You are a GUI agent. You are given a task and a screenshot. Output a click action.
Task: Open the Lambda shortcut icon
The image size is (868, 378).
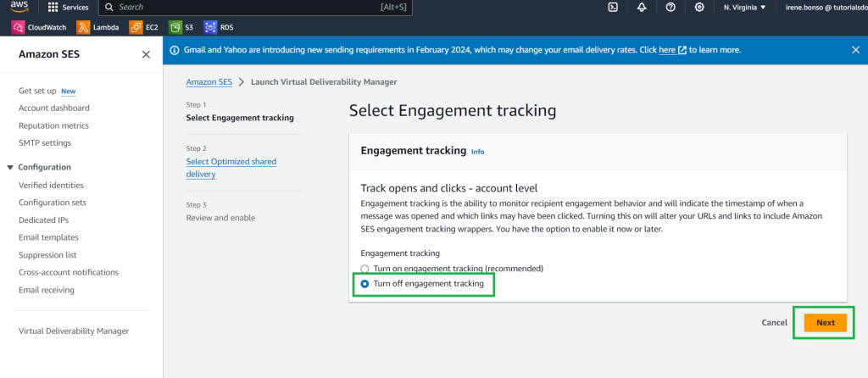84,27
